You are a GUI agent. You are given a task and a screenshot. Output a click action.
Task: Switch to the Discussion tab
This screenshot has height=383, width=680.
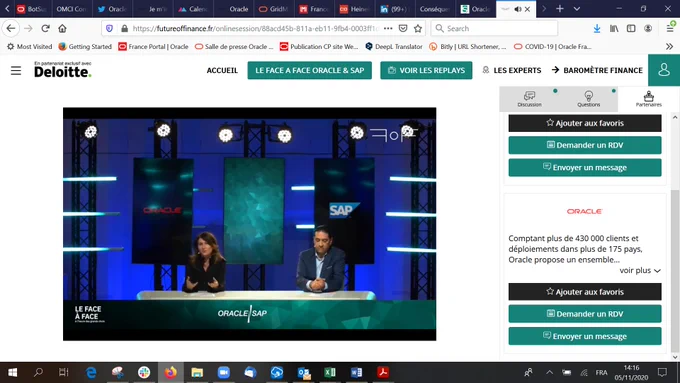click(x=530, y=99)
